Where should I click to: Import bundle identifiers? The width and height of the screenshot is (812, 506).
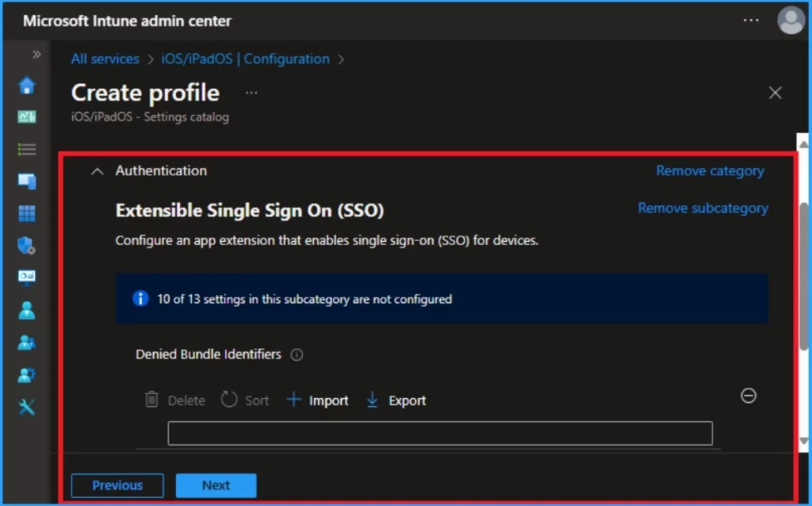point(317,401)
